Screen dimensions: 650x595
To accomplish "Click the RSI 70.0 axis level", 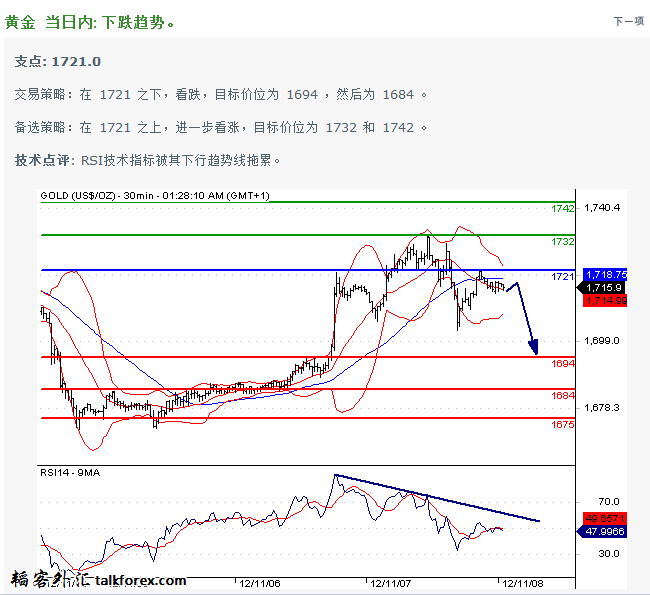I will coord(609,502).
